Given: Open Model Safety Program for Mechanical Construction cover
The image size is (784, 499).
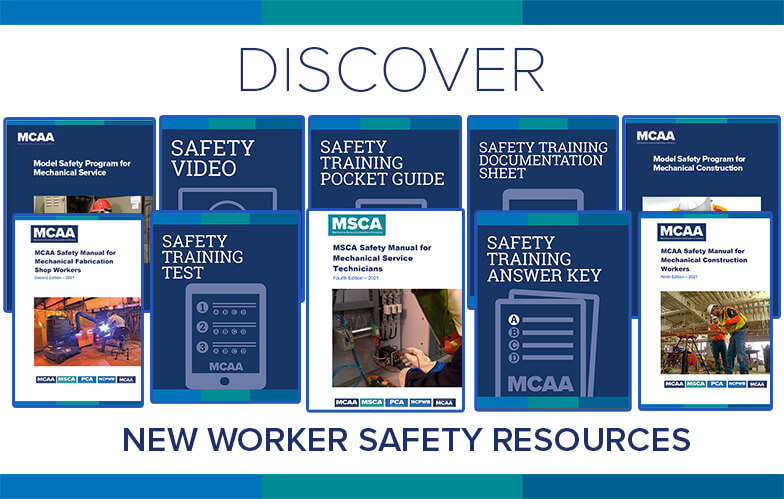Looking at the screenshot, I should (697, 162).
